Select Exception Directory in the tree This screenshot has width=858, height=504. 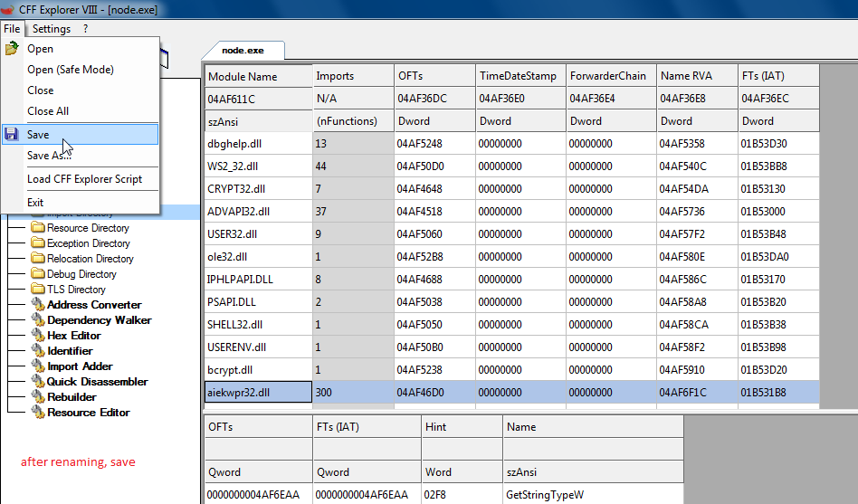[89, 243]
